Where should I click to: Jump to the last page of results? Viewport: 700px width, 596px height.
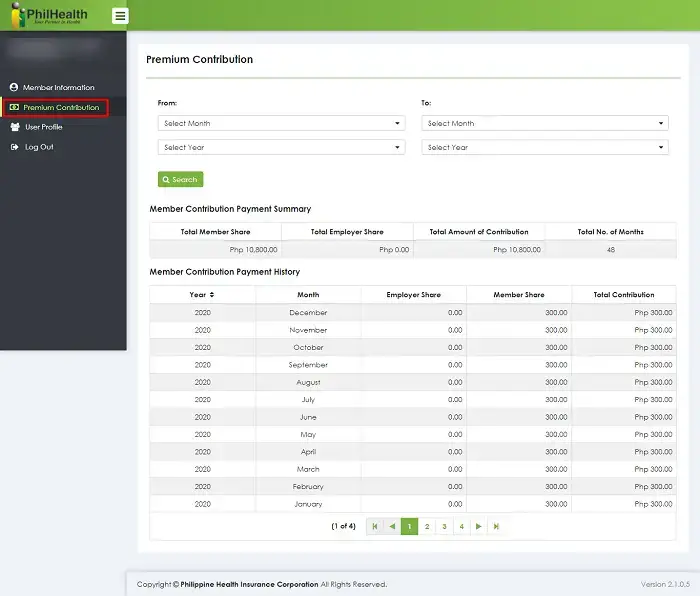[x=496, y=526]
